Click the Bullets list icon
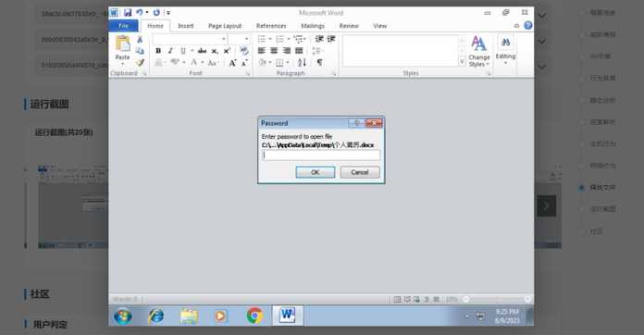644x335 pixels. pos(262,39)
